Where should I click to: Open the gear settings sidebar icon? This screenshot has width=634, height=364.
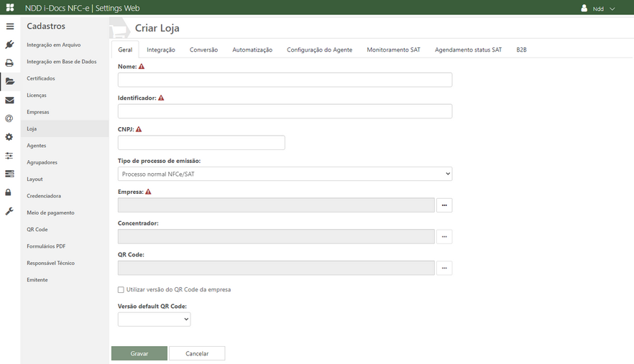pyautogui.click(x=9, y=137)
